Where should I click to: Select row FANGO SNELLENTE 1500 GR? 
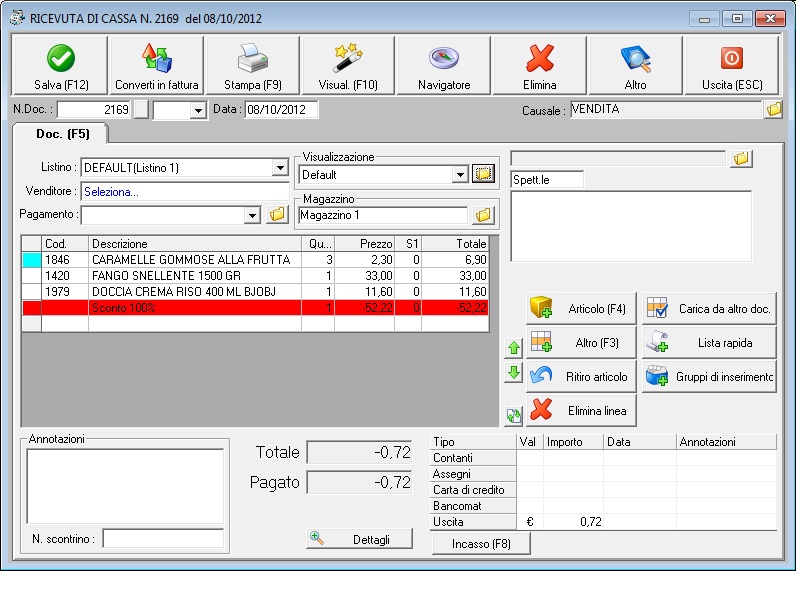pyautogui.click(x=256, y=276)
